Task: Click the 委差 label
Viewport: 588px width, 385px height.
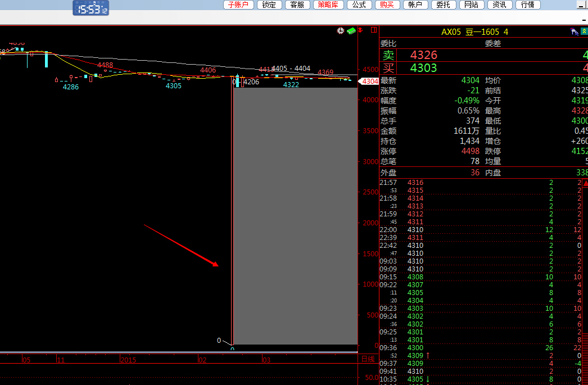Action: [x=493, y=43]
